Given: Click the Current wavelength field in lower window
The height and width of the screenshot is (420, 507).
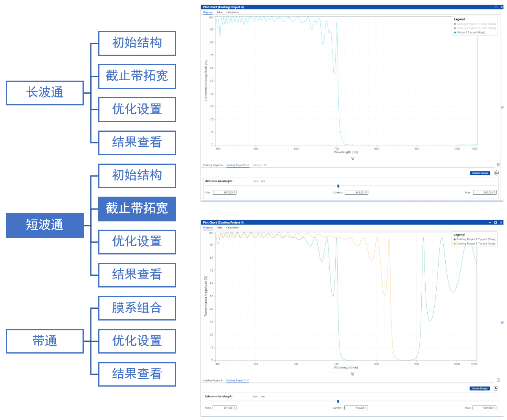Looking at the screenshot, I should (356, 408).
